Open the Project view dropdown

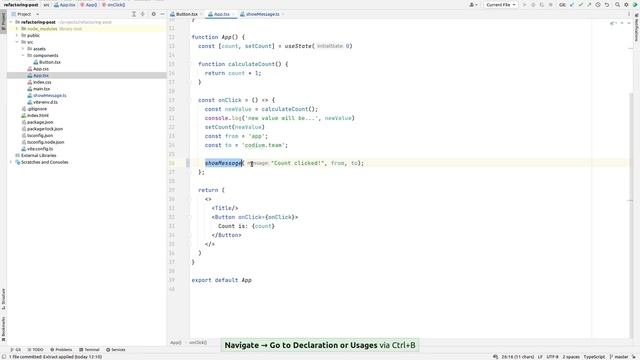click(x=25, y=14)
